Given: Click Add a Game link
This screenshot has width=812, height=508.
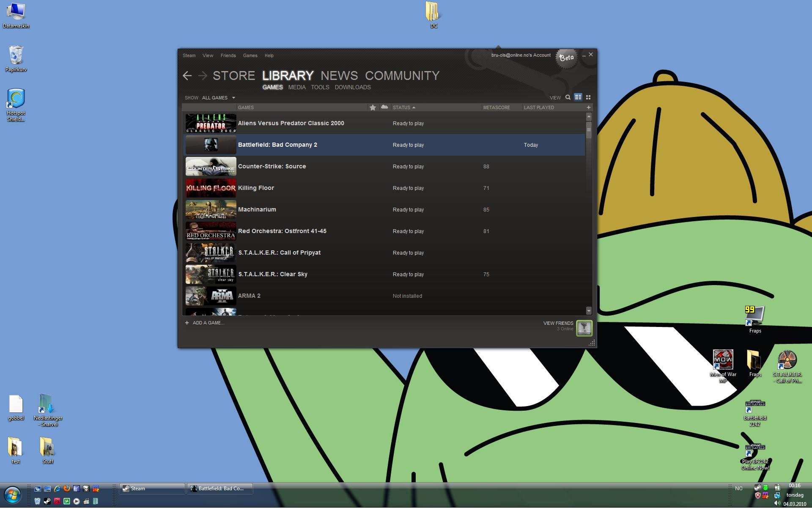Looking at the screenshot, I should 208,323.
